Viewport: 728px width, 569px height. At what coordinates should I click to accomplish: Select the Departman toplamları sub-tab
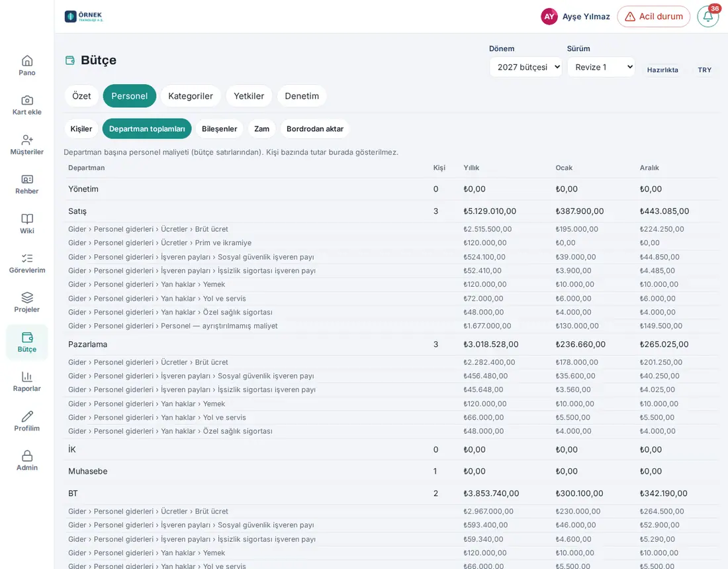point(147,129)
